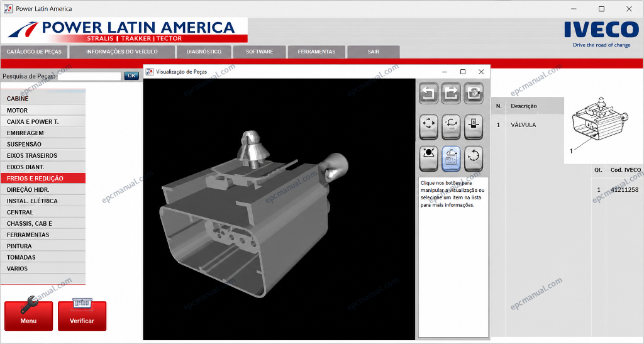The image size is (644, 344).
Task: Click the circular spin rotation button
Action: 474,158
